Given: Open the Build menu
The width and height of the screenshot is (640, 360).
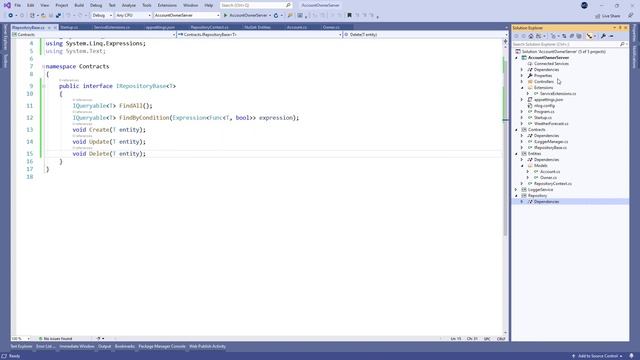Looking at the screenshot, I should (79, 5).
